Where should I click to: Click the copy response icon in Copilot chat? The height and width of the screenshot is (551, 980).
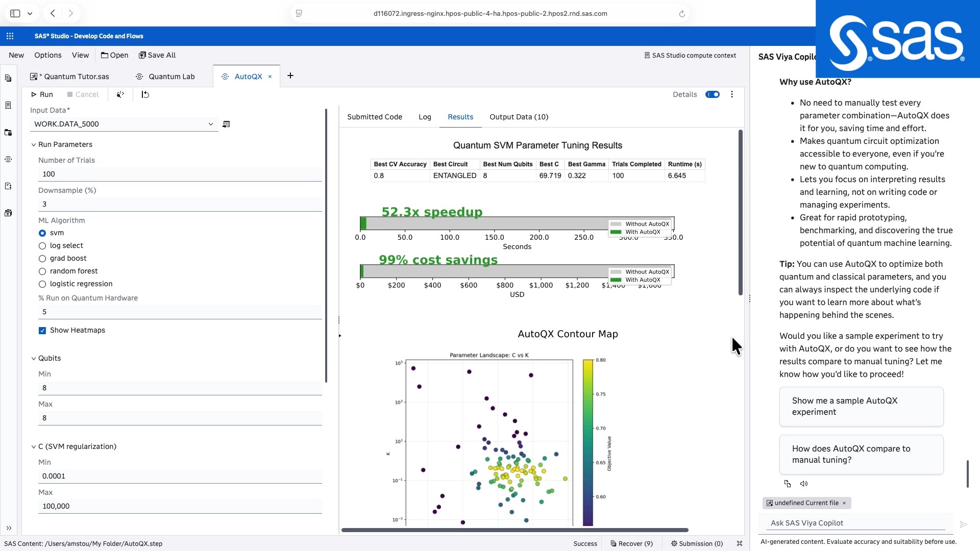[788, 483]
